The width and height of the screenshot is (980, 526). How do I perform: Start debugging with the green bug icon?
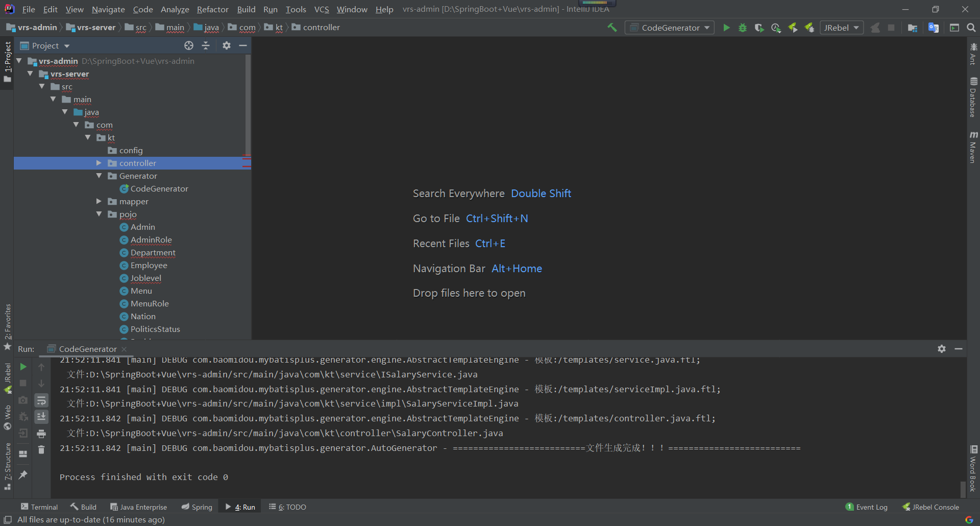(x=743, y=28)
